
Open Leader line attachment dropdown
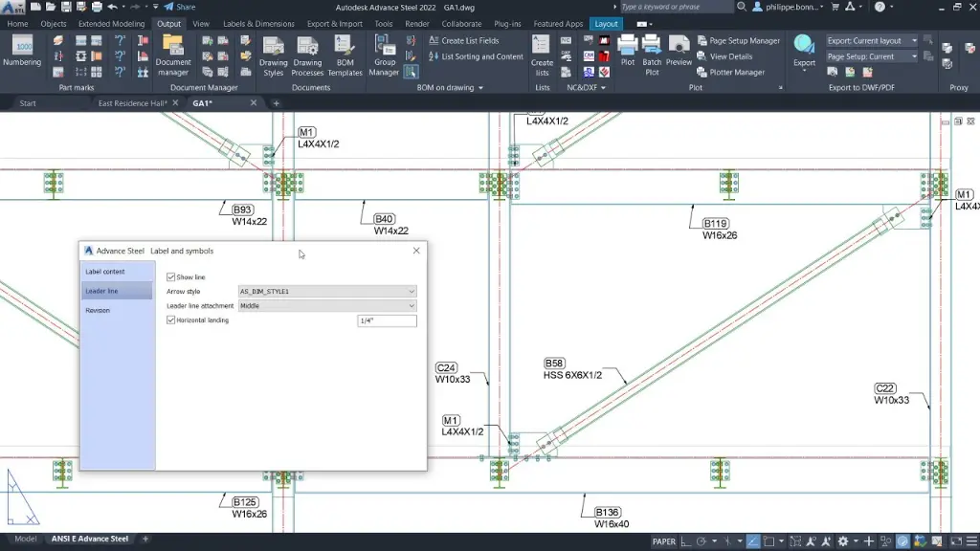pyautogui.click(x=327, y=305)
